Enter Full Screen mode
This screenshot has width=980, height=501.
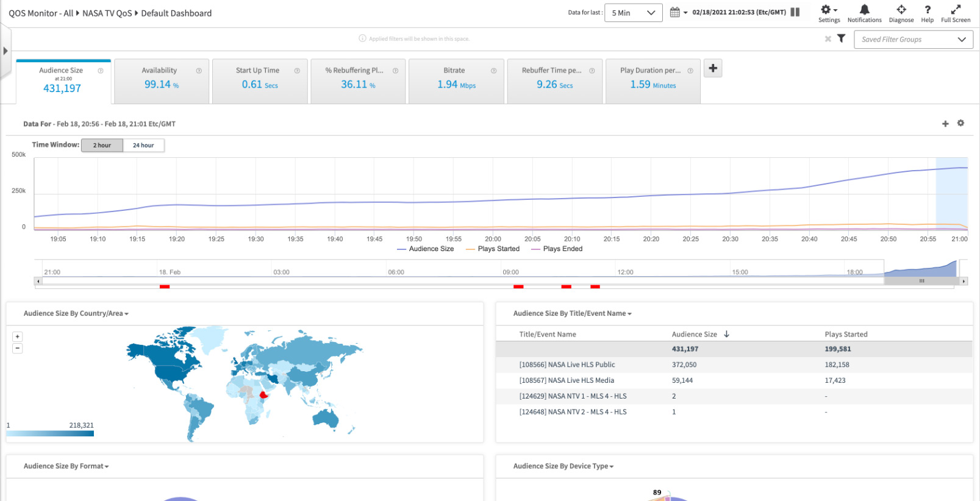pos(955,13)
